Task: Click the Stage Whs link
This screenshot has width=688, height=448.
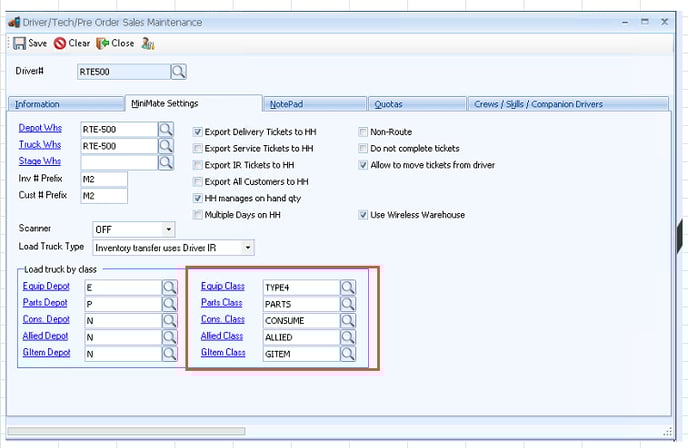Action: (40, 161)
